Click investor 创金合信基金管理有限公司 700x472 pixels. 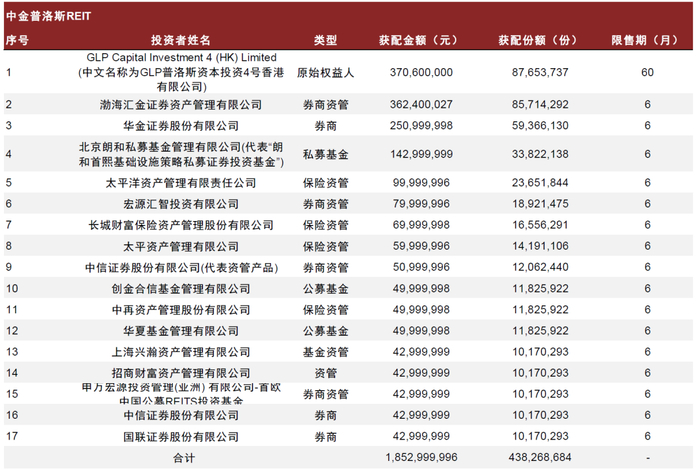(x=181, y=289)
